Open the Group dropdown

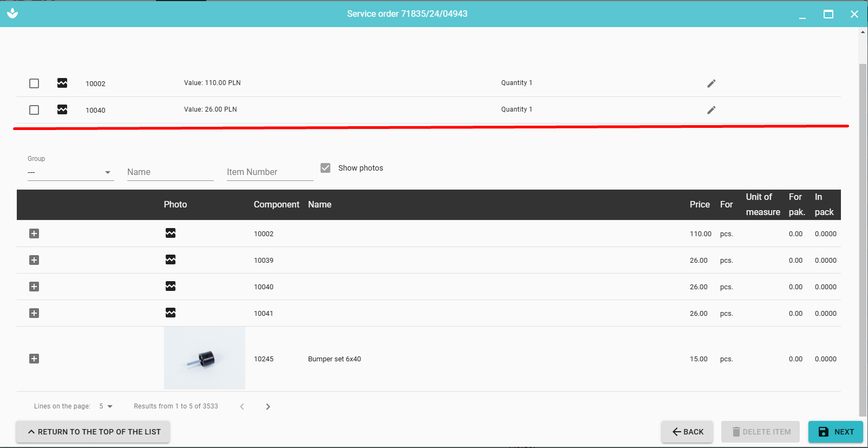(70, 172)
